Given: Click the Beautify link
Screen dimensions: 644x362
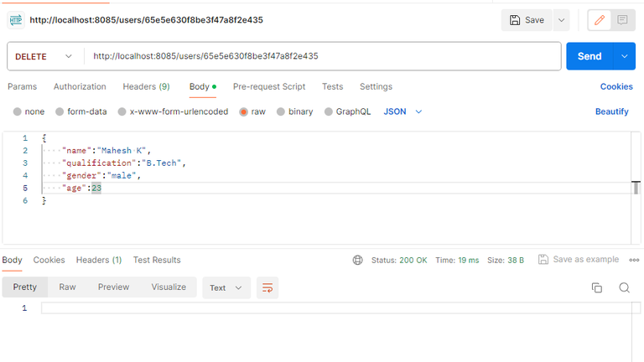Looking at the screenshot, I should point(611,111).
